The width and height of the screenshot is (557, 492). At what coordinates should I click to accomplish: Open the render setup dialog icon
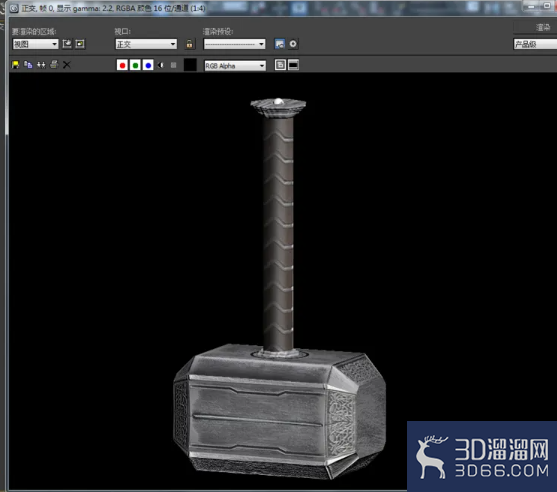(280, 44)
